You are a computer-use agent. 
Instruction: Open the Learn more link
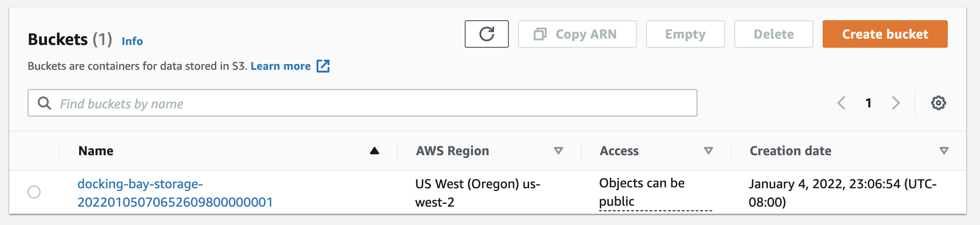(x=281, y=66)
